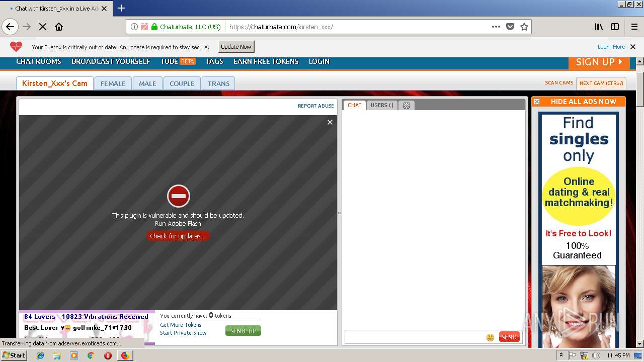Open the media player taskbar icon
This screenshot has height=362, width=644.
tap(74, 355)
